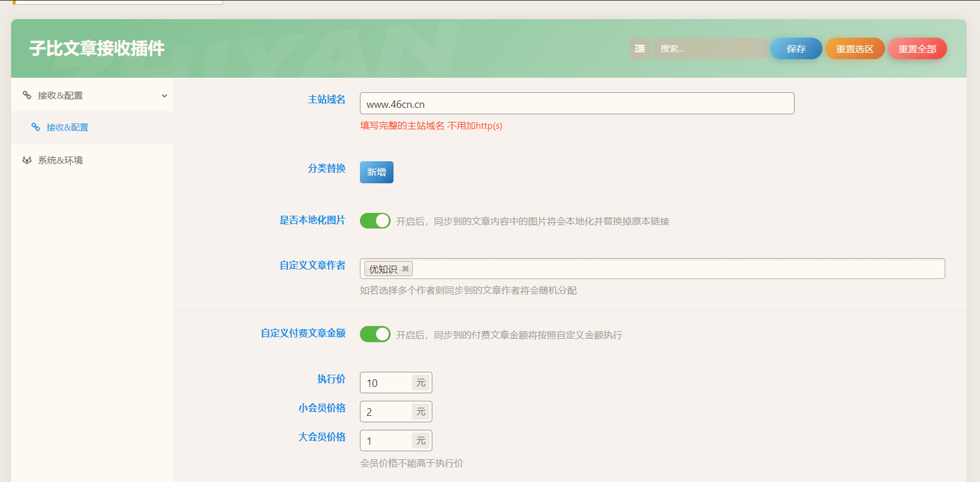Collapse the 接收&配置 sidebar section chevron
This screenshot has height=482, width=980.
coord(165,96)
